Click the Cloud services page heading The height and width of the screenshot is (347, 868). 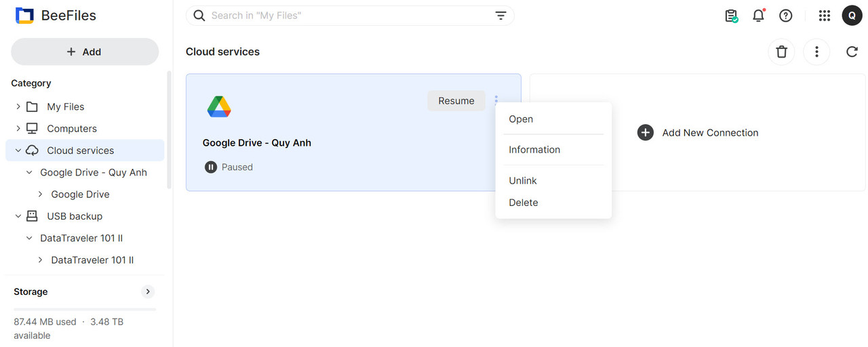click(x=222, y=52)
